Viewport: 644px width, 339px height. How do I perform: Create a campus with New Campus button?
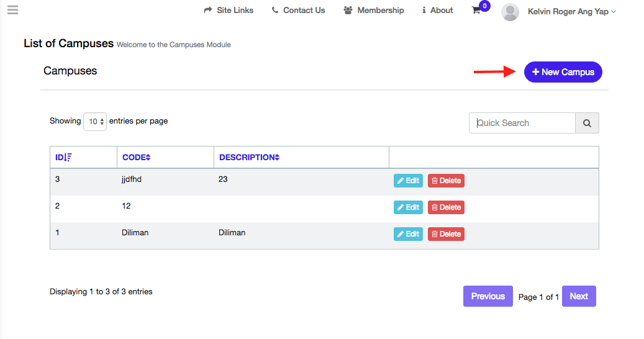pyautogui.click(x=563, y=72)
